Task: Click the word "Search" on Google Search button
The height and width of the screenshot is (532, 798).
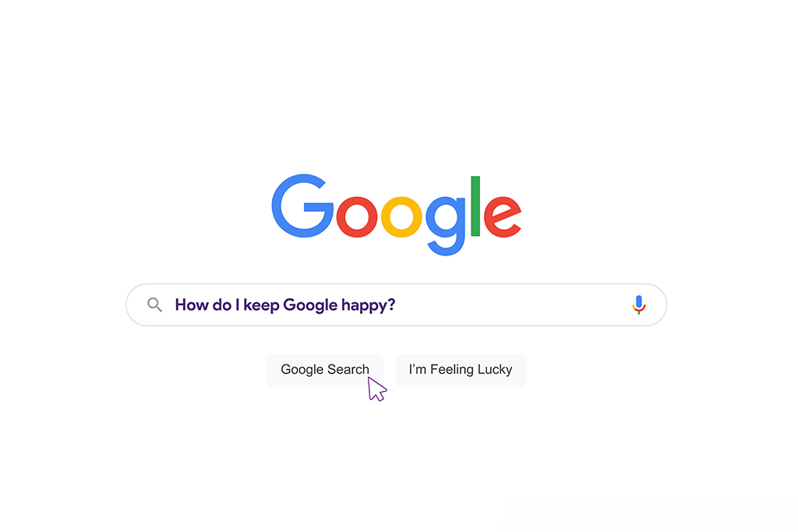Action: [348, 369]
